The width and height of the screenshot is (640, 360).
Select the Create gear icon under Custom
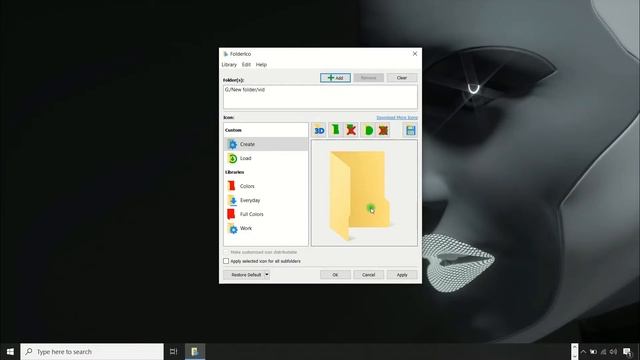(232, 144)
